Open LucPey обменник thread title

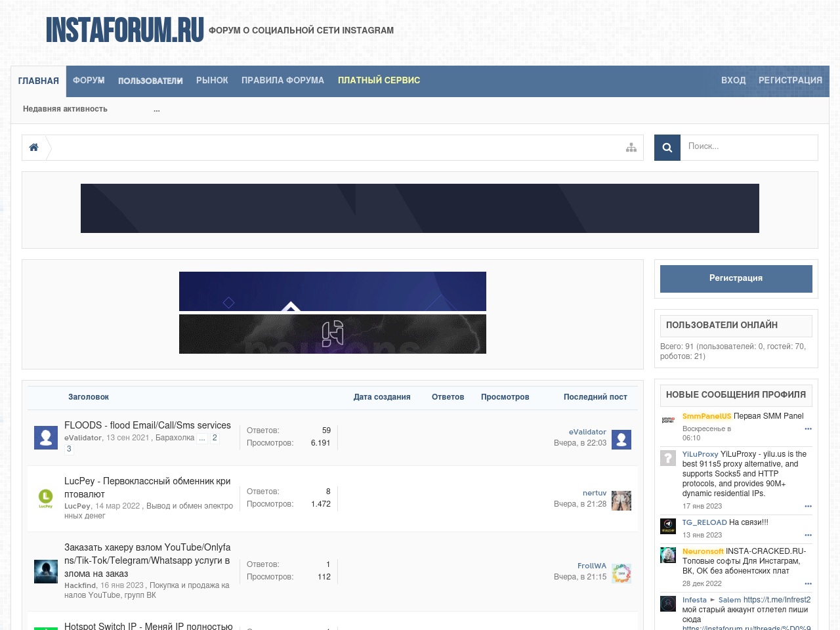click(x=148, y=488)
